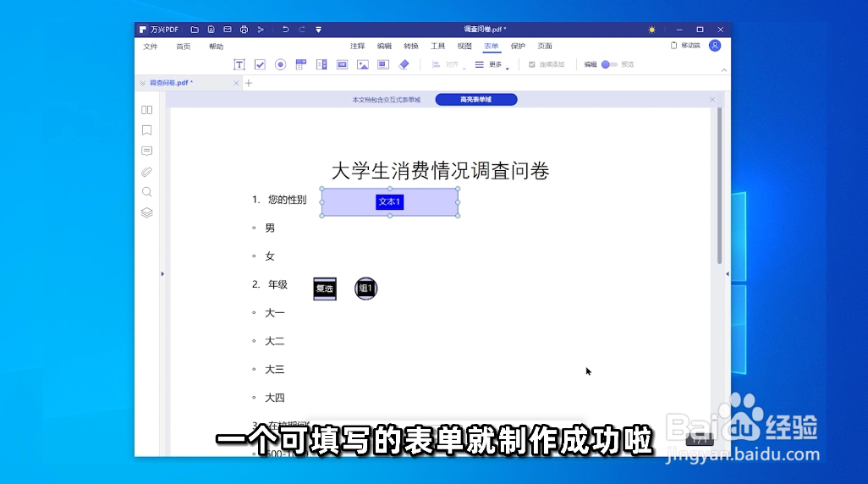Viewport: 868px width, 484px height.
Task: Select the radio button form tool
Action: [281, 65]
